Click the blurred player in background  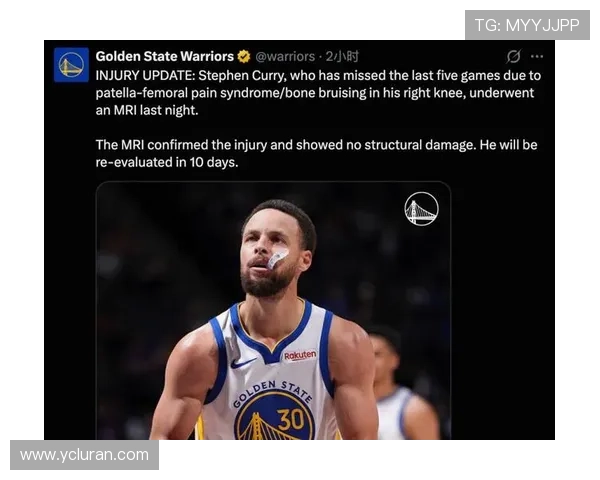[x=402, y=385]
